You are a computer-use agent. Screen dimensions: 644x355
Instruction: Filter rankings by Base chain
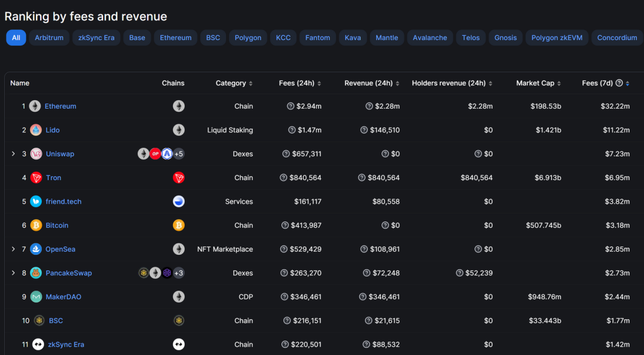(x=137, y=38)
